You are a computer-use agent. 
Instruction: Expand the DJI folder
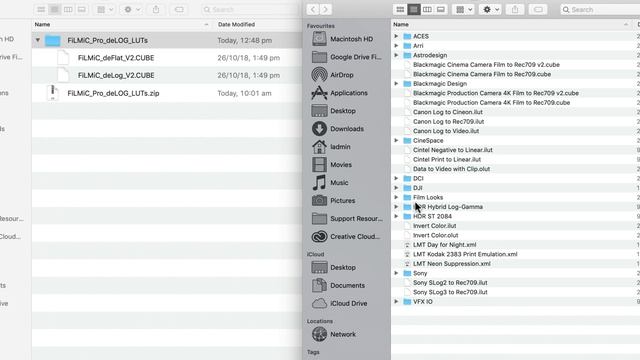(396, 188)
